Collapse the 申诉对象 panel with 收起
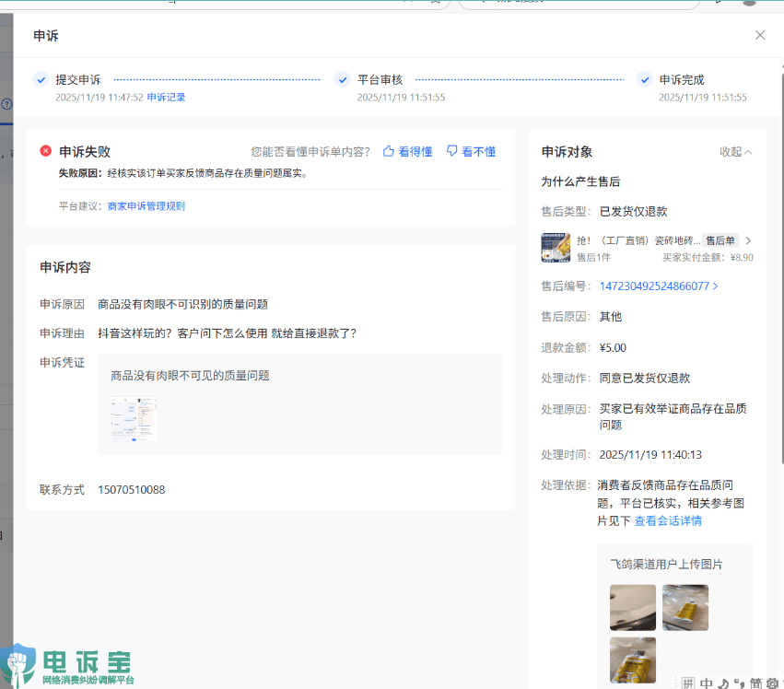This screenshot has width=784, height=689. click(735, 152)
